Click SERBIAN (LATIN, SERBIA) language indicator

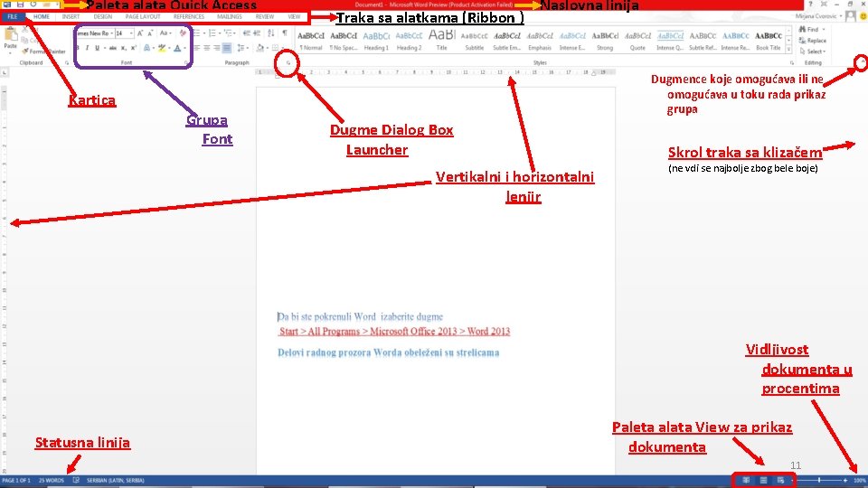[x=115, y=480]
